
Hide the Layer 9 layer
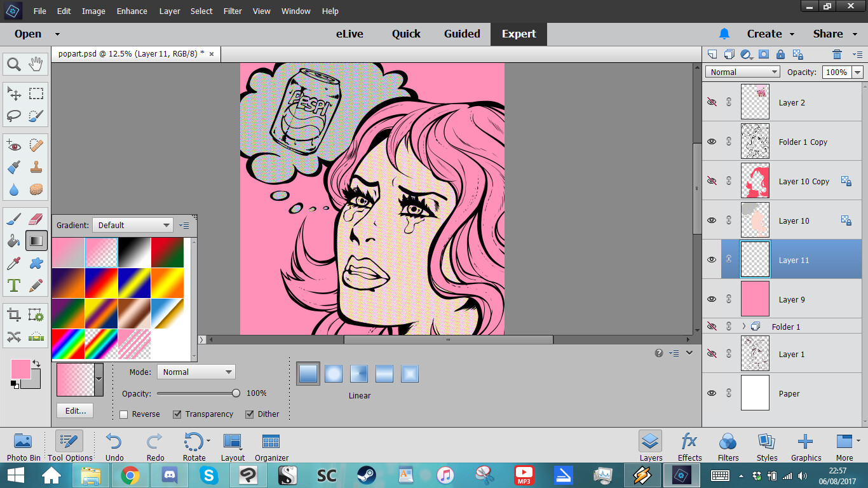[x=712, y=299]
